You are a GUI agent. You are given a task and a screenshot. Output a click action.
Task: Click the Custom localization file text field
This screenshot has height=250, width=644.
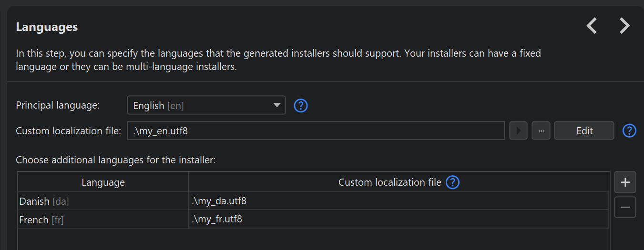click(316, 130)
